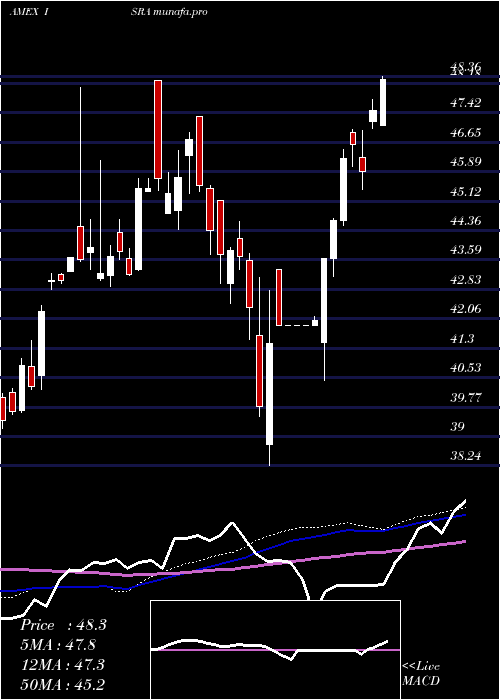The width and height of the screenshot is (500, 700).
Task: Click the 12MA : 47.3 legend entry
Action: pyautogui.click(x=62, y=664)
